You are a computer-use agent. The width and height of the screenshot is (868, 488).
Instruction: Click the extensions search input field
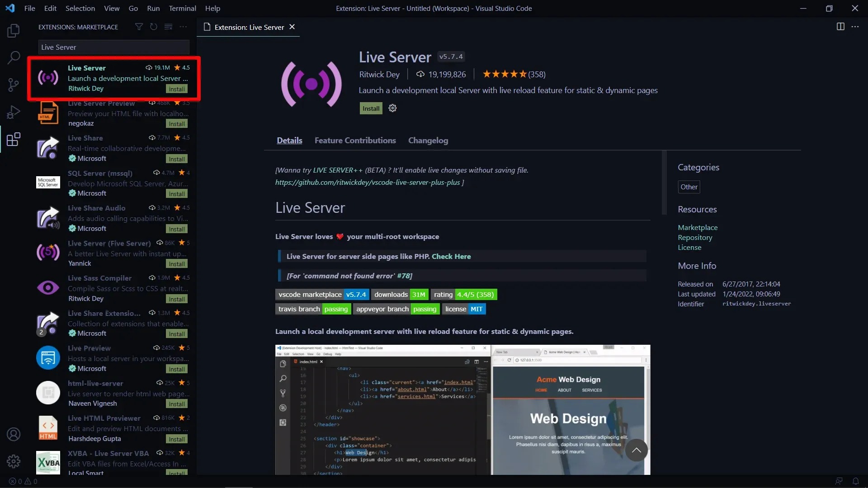[113, 47]
